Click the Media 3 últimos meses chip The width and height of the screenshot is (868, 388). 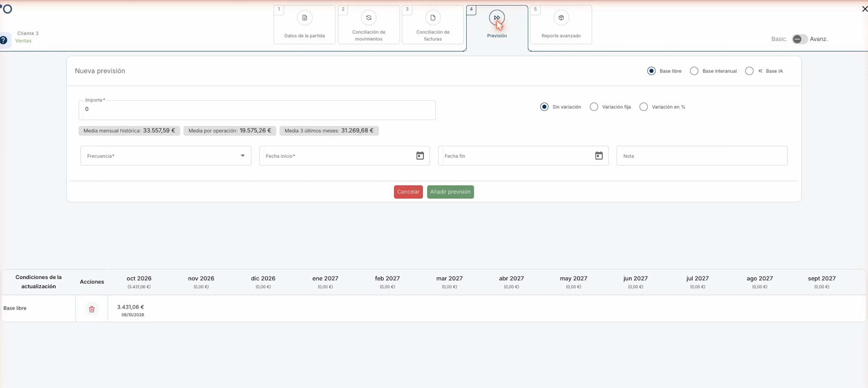329,131
